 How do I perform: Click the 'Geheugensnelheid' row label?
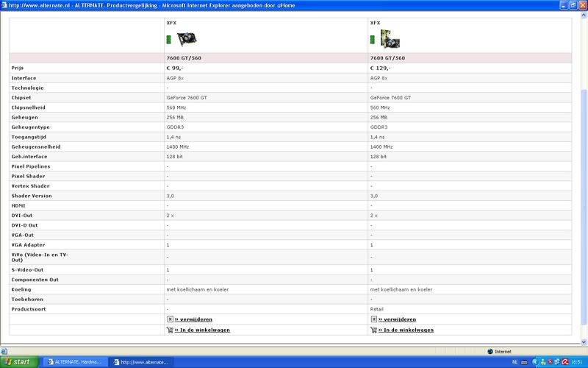tap(35, 146)
